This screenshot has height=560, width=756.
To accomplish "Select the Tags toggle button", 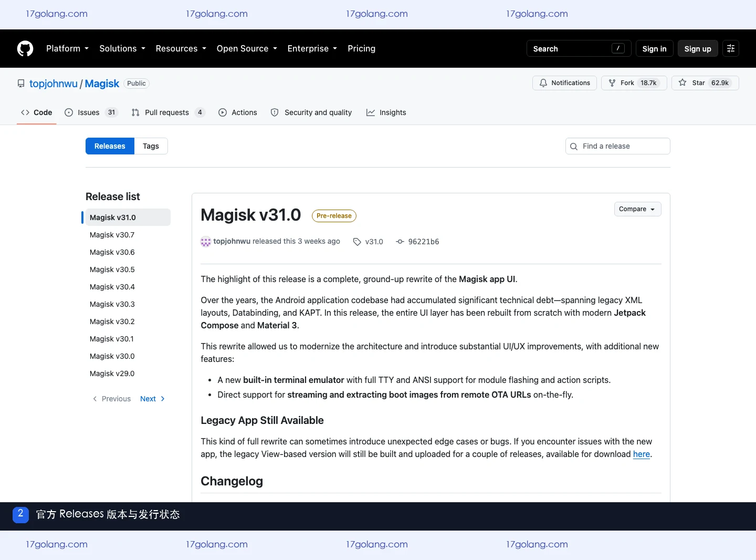I will 151,146.
